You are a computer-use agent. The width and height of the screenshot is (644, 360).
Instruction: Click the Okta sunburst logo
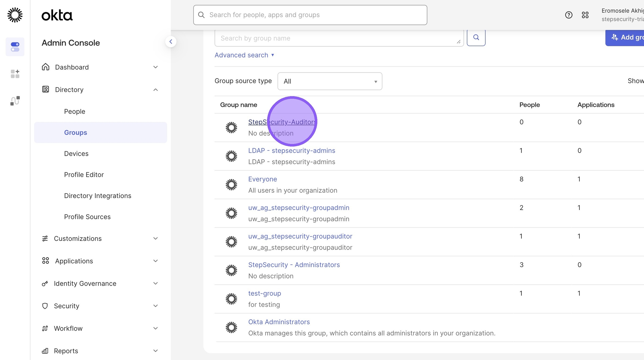tap(15, 15)
